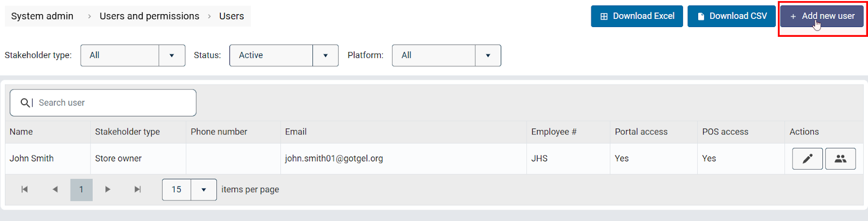Open the Platform filter dropdown
This screenshot has width=868, height=221.
pos(488,55)
